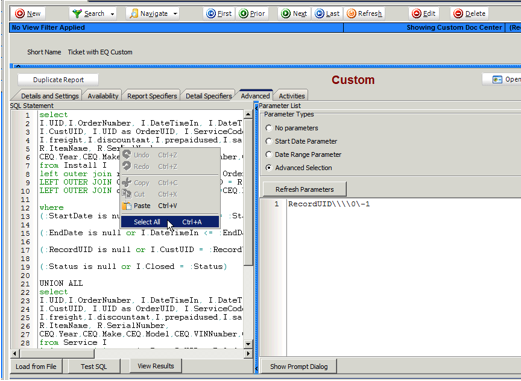
Task: Click the ':Status is null' SQL line
Action: [133, 266]
